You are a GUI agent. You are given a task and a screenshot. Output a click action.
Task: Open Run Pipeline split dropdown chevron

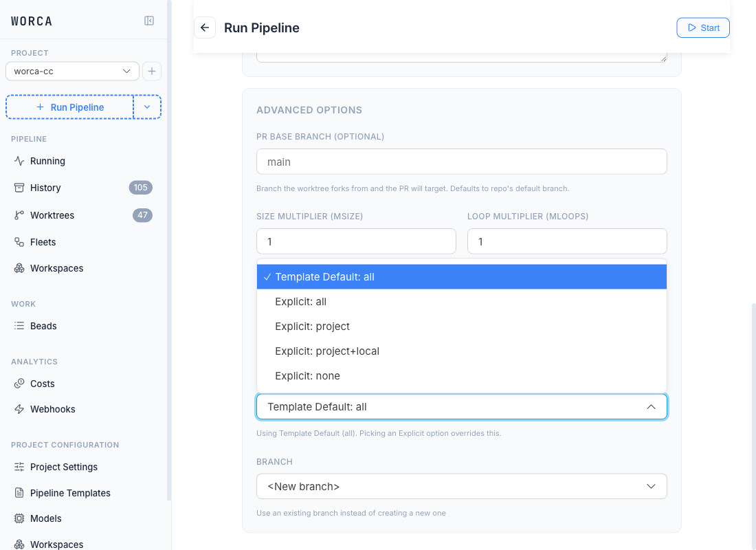147,107
